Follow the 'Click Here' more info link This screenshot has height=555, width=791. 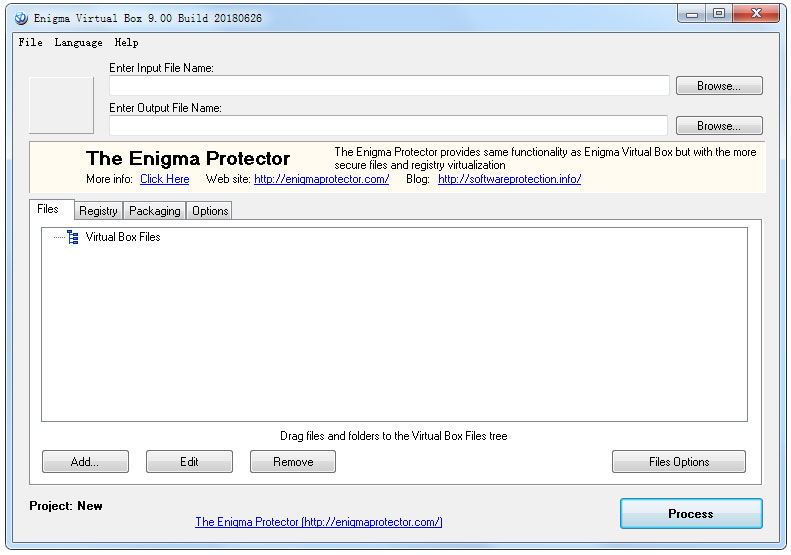(x=164, y=179)
